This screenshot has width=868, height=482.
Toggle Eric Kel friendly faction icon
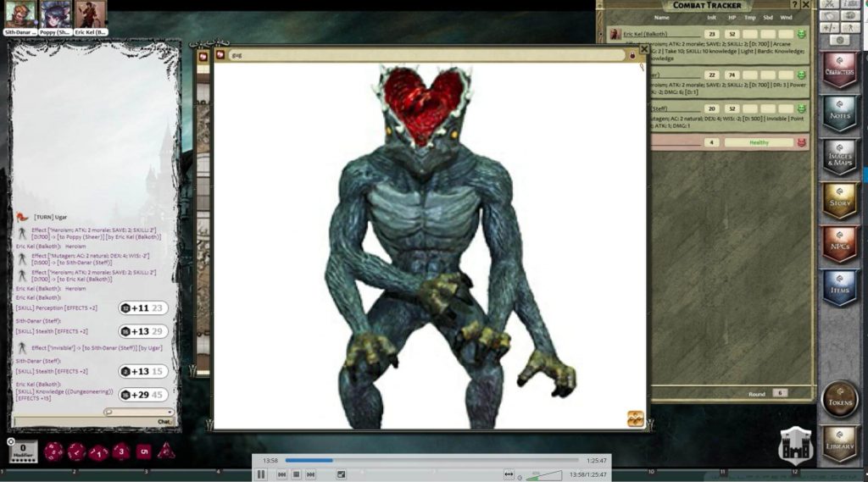click(801, 35)
